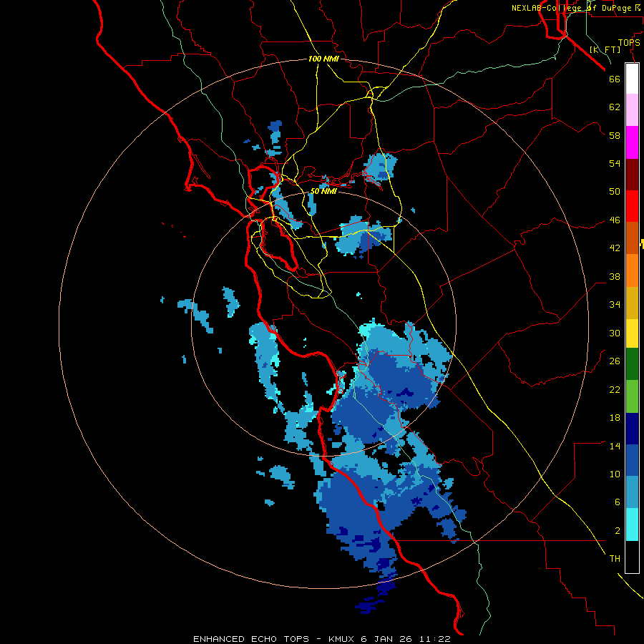Click the dark green legend swatch
The height and width of the screenshot is (644, 644).
pos(632,364)
